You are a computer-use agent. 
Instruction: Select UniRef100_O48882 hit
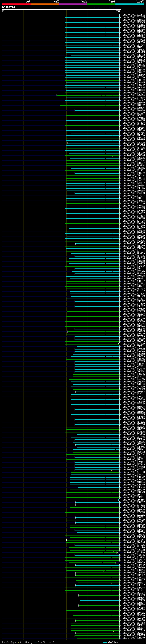click(x=133, y=105)
